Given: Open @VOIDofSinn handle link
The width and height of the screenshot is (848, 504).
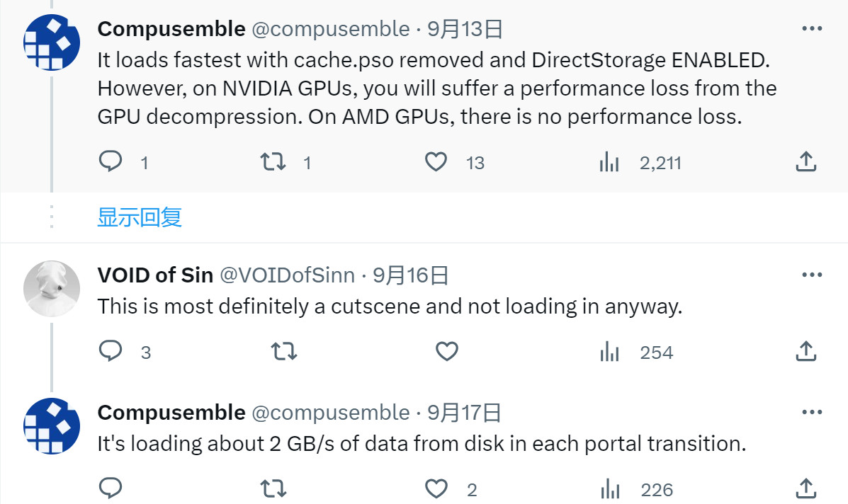Looking at the screenshot, I should coord(287,275).
